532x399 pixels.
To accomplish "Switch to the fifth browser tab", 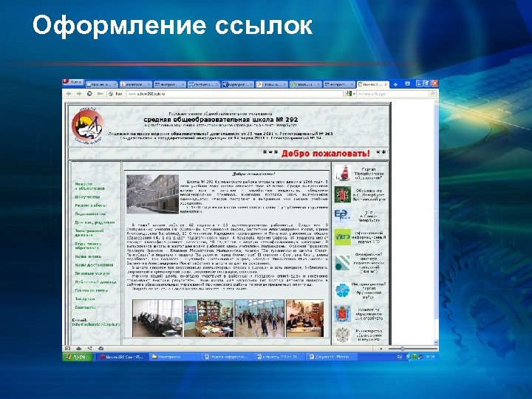I will pyautogui.click(x=237, y=84).
